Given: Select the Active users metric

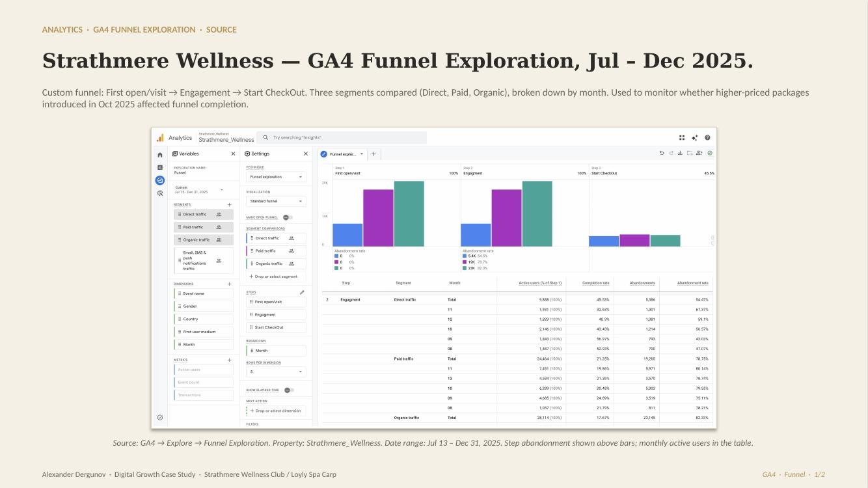Looking at the screenshot, I should pyautogui.click(x=204, y=370).
